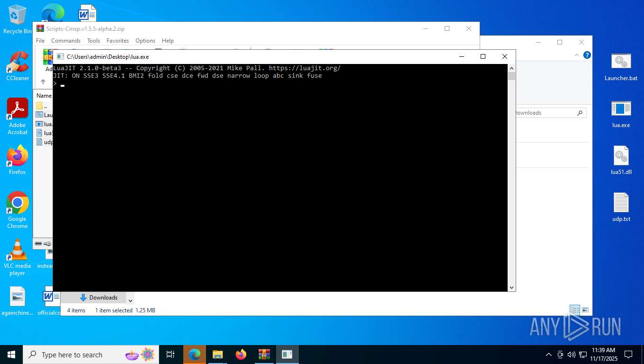Image resolution: width=644 pixels, height=364 pixels.
Task: Select the Launcher.bat desktop file
Action: point(621,67)
